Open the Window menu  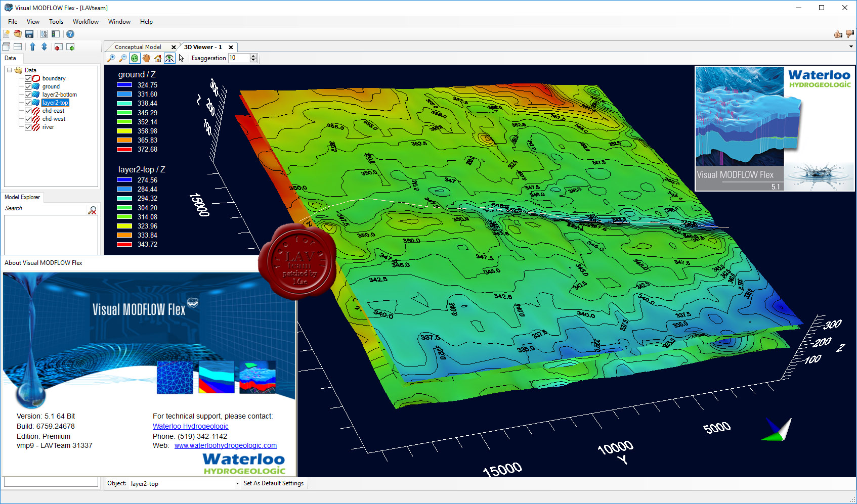[x=119, y=22]
